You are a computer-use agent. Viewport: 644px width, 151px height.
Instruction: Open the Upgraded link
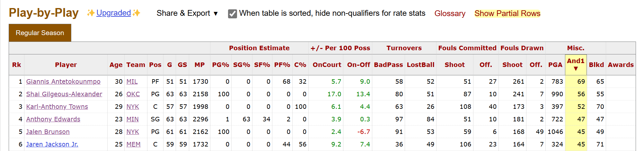[114, 13]
